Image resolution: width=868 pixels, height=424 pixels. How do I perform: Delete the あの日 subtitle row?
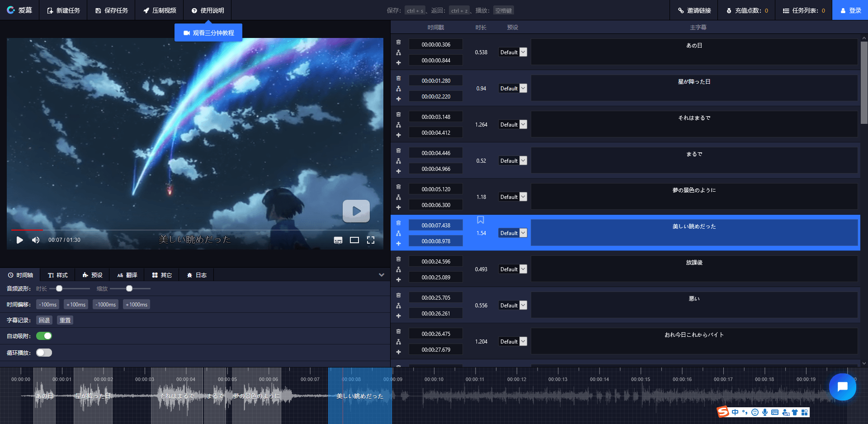pyautogui.click(x=398, y=42)
